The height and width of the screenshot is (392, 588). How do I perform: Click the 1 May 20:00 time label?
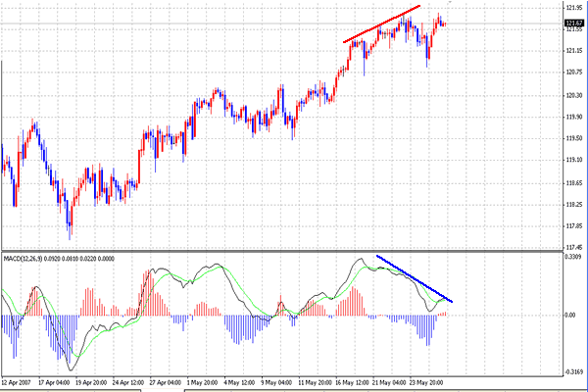202,383
